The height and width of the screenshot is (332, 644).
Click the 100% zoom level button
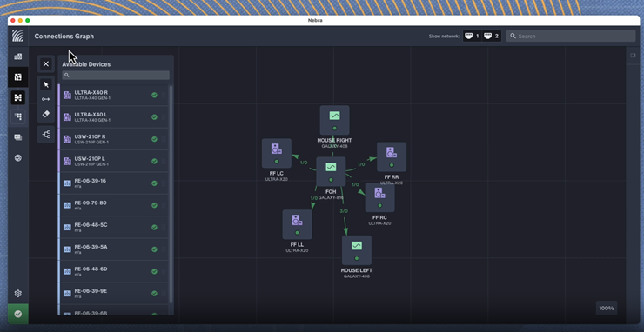click(607, 309)
